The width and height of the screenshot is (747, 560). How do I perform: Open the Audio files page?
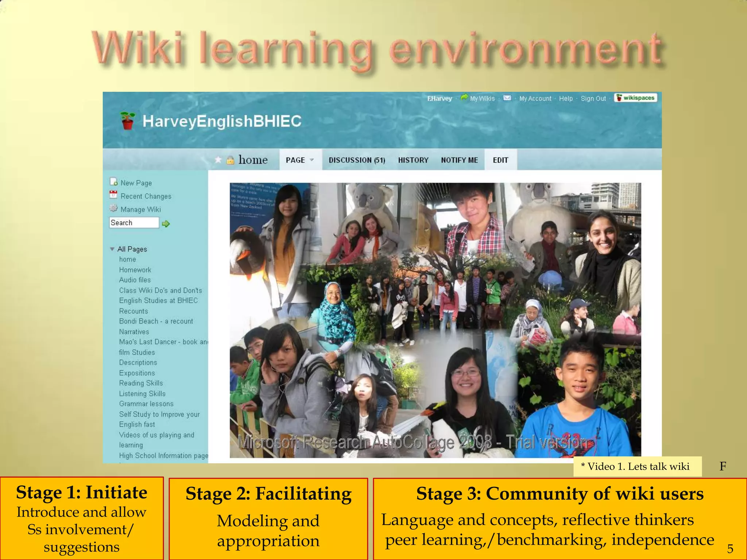(135, 280)
